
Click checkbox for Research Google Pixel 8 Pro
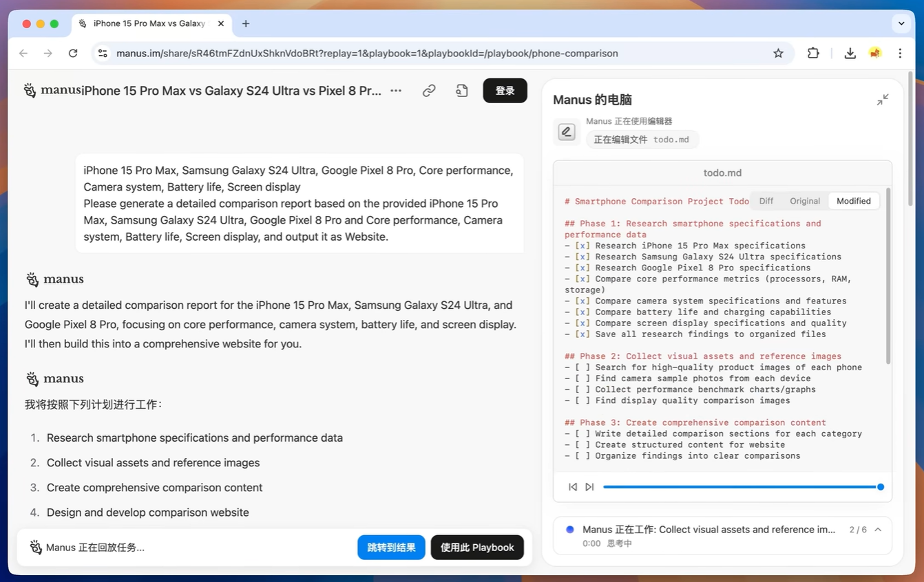pos(582,268)
